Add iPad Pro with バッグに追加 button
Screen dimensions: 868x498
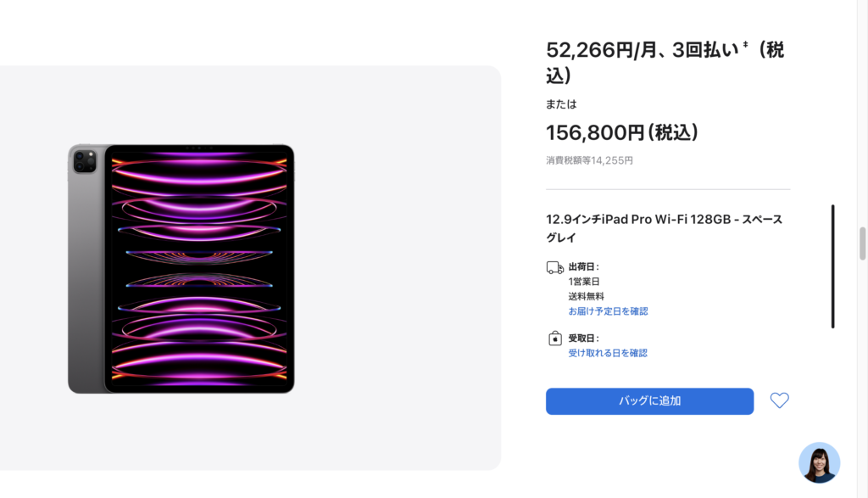coord(649,401)
